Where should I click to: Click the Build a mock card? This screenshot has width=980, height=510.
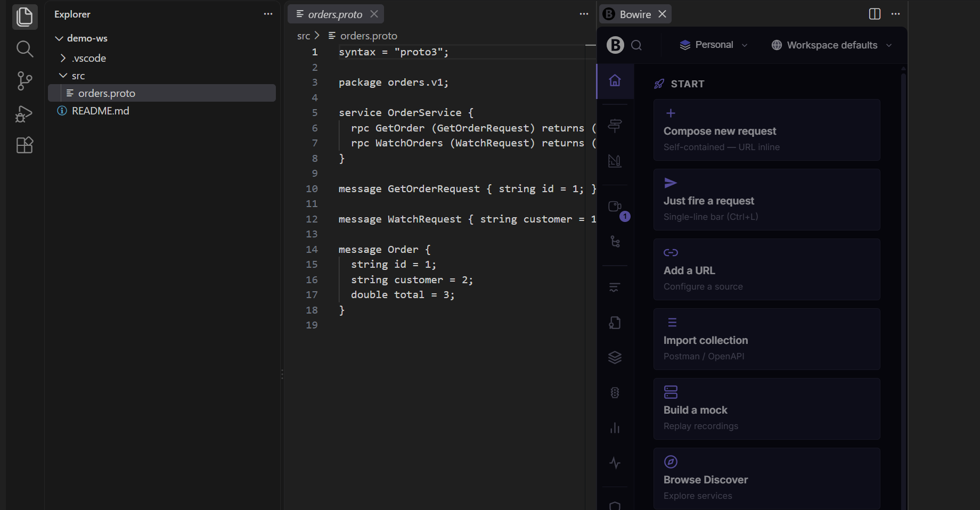tap(766, 409)
